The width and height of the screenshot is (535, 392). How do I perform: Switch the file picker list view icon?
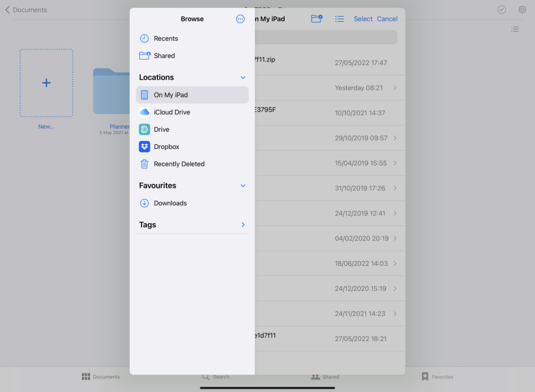pos(340,19)
